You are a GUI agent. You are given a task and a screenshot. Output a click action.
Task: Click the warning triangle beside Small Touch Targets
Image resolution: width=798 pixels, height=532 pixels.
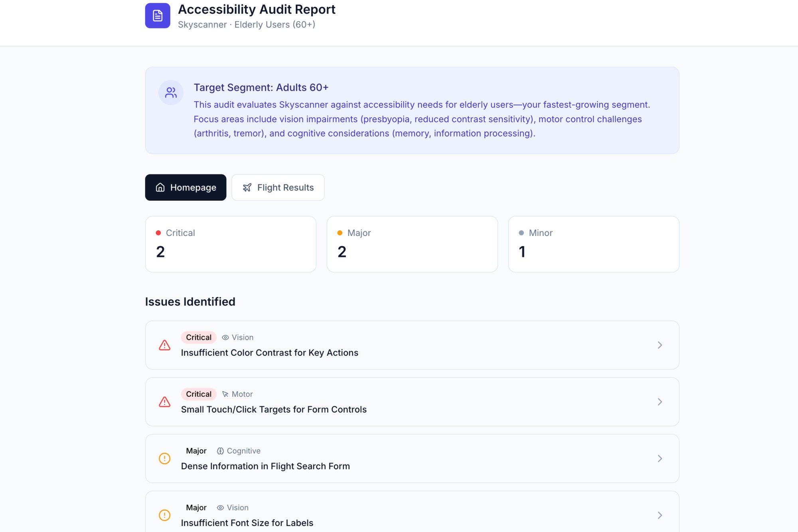(x=164, y=401)
